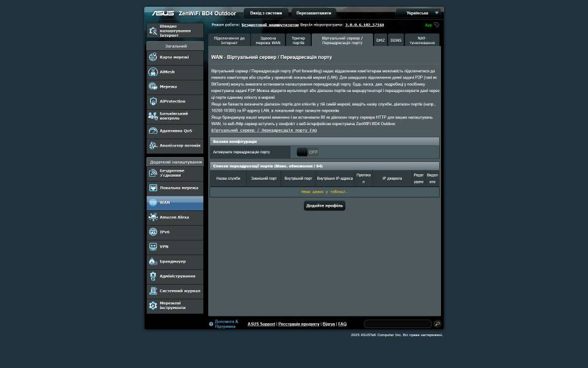Click the footer search input field

[398, 324]
